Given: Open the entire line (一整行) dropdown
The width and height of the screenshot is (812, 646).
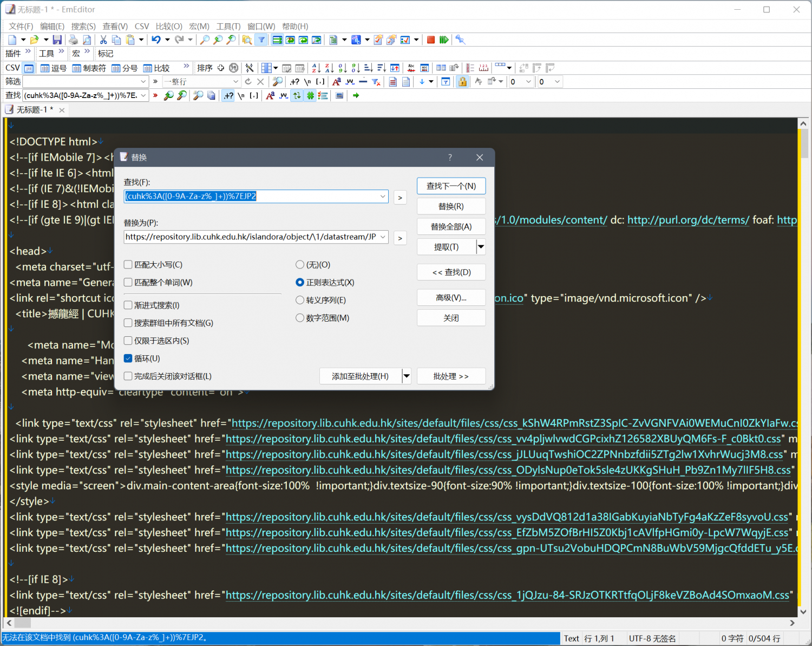Looking at the screenshot, I should coord(235,81).
